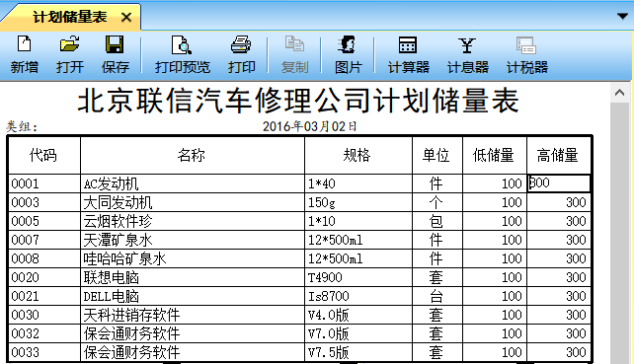Click the 低储量 column header

[x=494, y=155]
